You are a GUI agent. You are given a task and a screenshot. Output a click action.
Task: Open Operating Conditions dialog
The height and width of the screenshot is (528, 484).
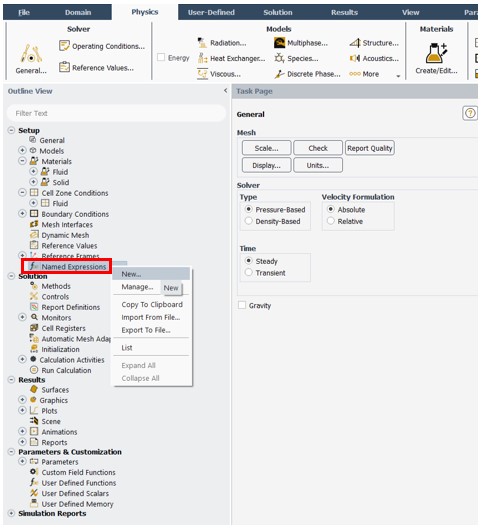(102, 46)
